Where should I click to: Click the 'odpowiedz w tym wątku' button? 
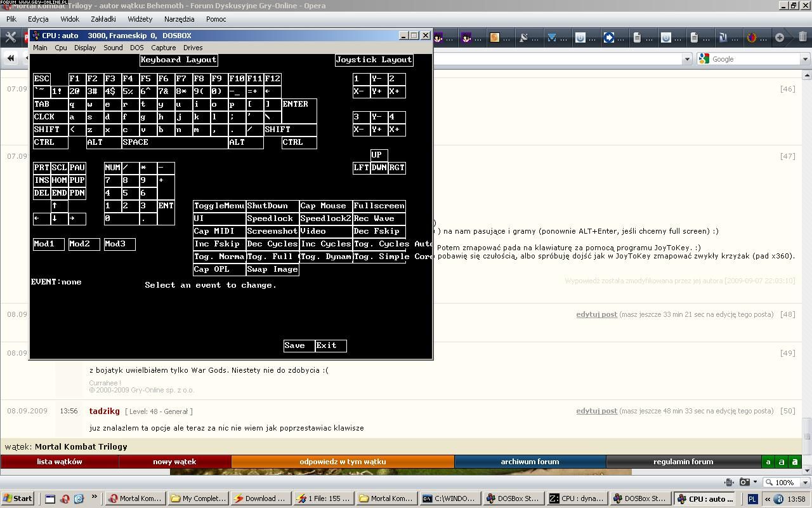pos(343,462)
